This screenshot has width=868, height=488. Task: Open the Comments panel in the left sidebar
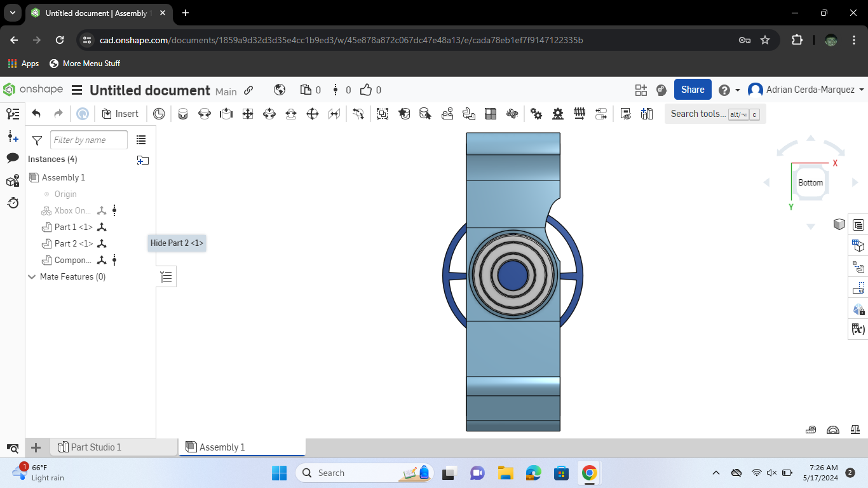point(13,158)
